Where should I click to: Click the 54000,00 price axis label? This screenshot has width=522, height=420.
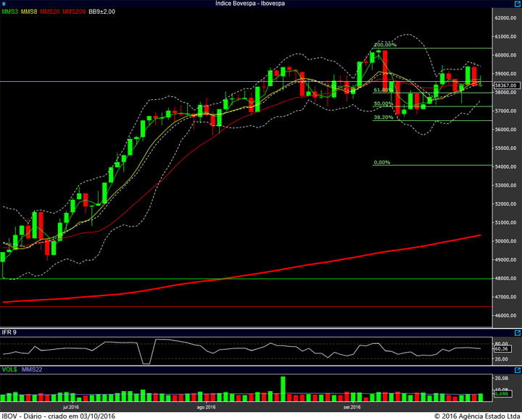506,167
